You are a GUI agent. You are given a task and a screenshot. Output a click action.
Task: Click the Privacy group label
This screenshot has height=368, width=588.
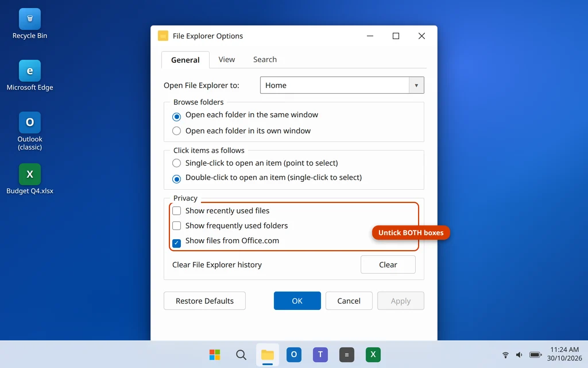185,198
